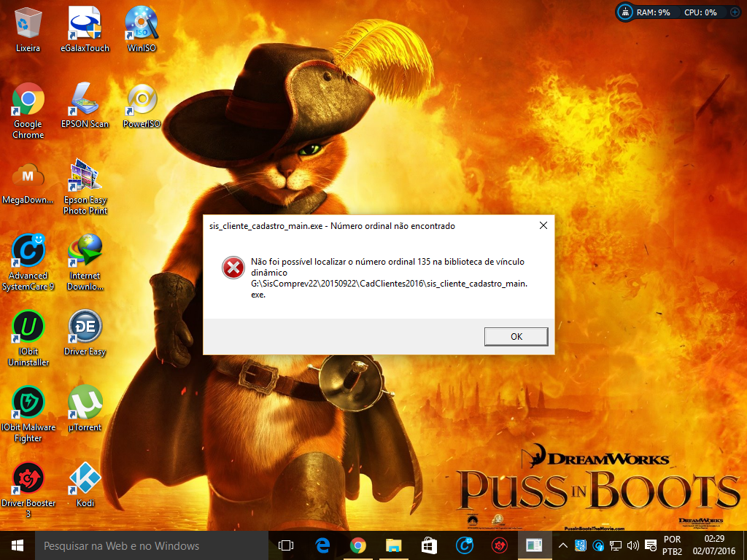
Task: Open Advanced SystemCare from the taskbar
Action: coord(465,545)
